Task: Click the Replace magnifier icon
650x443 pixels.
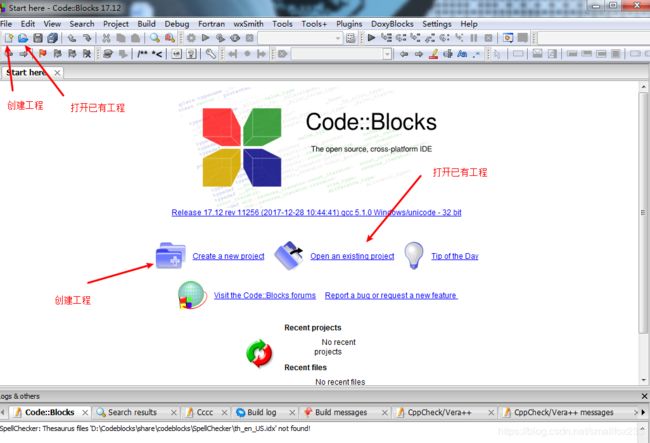Action: click(170, 38)
